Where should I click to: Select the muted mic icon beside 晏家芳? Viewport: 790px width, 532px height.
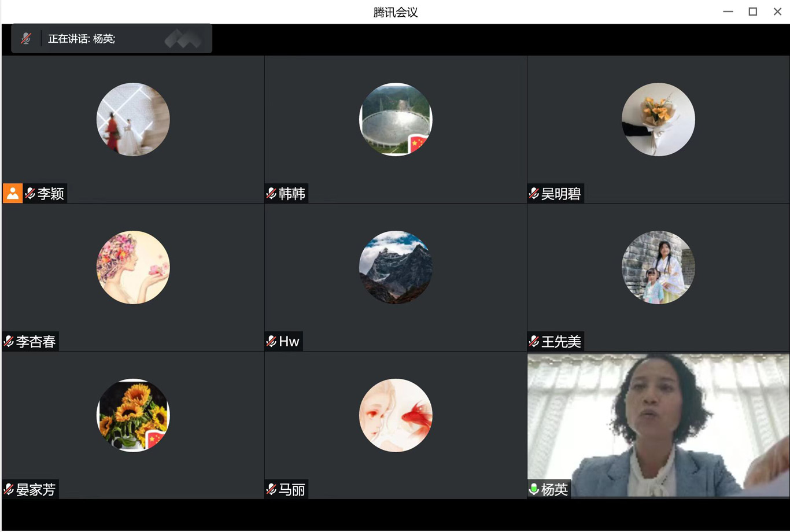pyautogui.click(x=9, y=489)
